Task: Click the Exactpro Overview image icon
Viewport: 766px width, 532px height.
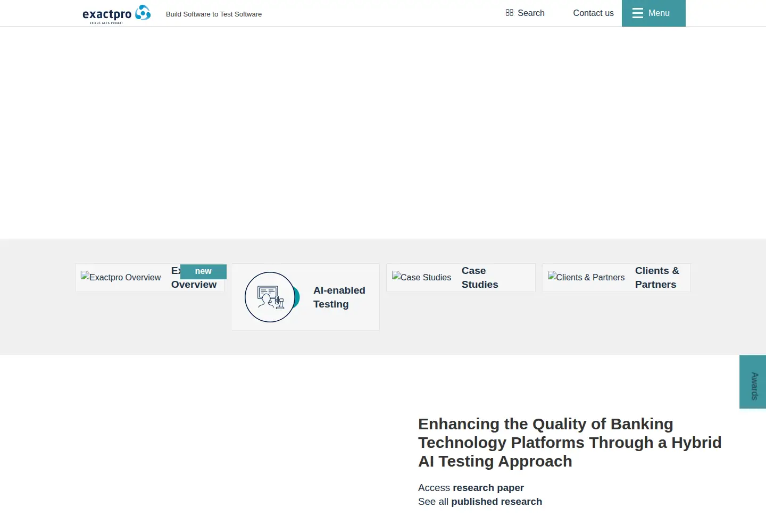Action: coord(121,277)
